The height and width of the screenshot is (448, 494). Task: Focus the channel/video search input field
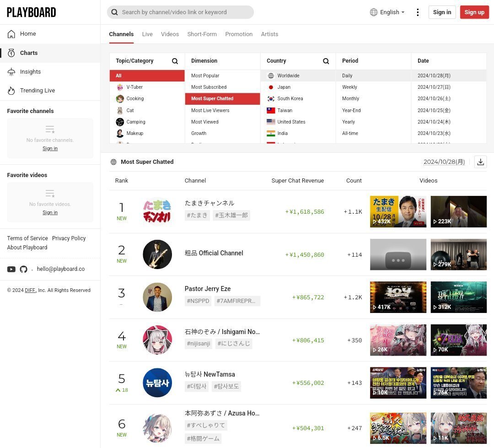pos(180,12)
